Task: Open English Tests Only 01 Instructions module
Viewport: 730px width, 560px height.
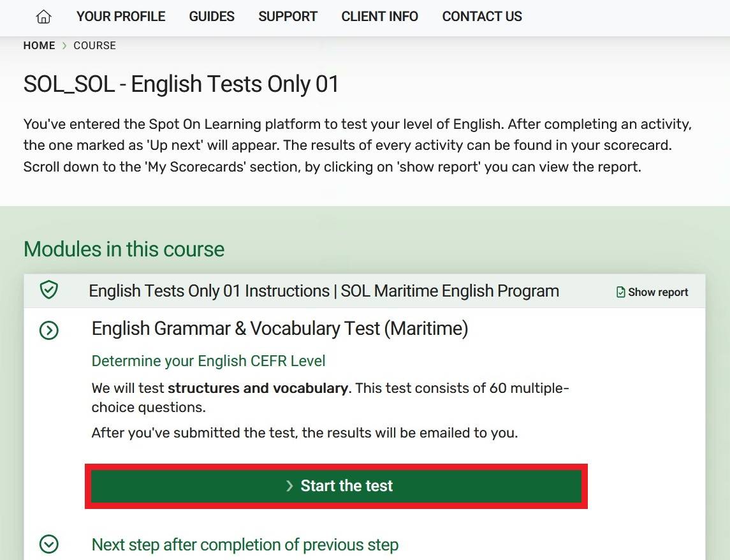Action: (x=324, y=291)
